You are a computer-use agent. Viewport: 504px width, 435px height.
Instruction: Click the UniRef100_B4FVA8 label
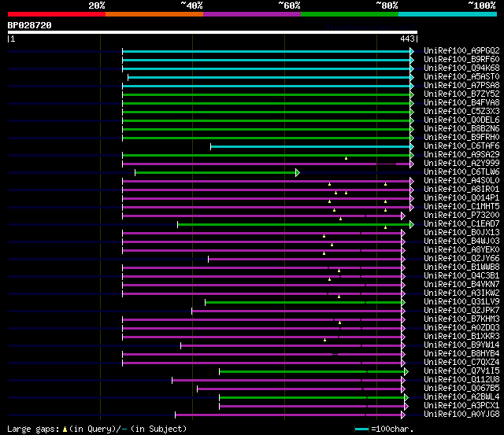coord(461,103)
